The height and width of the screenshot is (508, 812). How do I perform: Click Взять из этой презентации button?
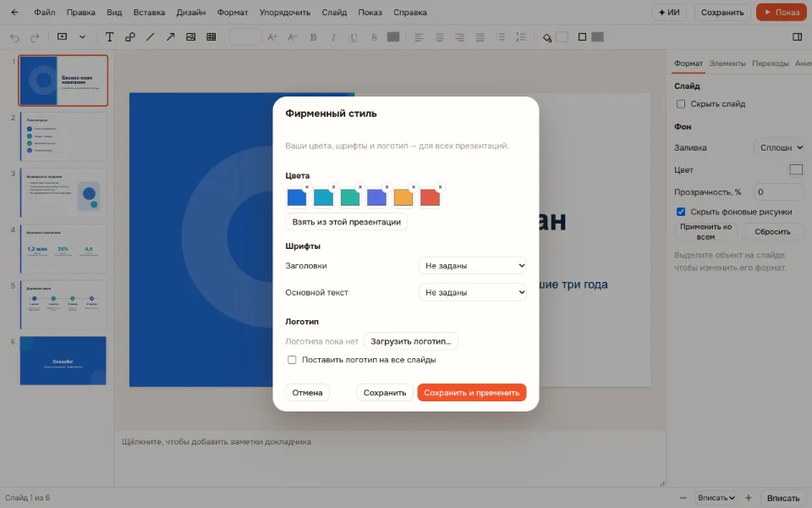point(347,222)
